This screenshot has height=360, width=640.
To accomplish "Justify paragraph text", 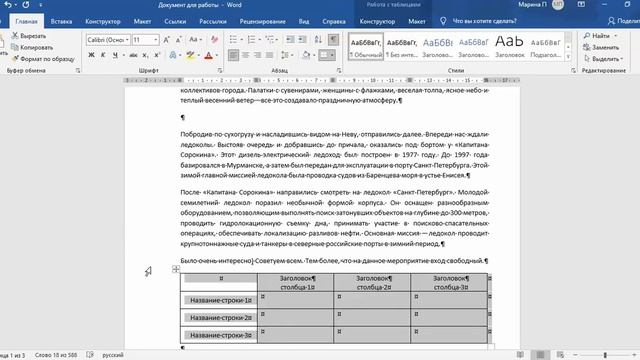I will [x=269, y=55].
